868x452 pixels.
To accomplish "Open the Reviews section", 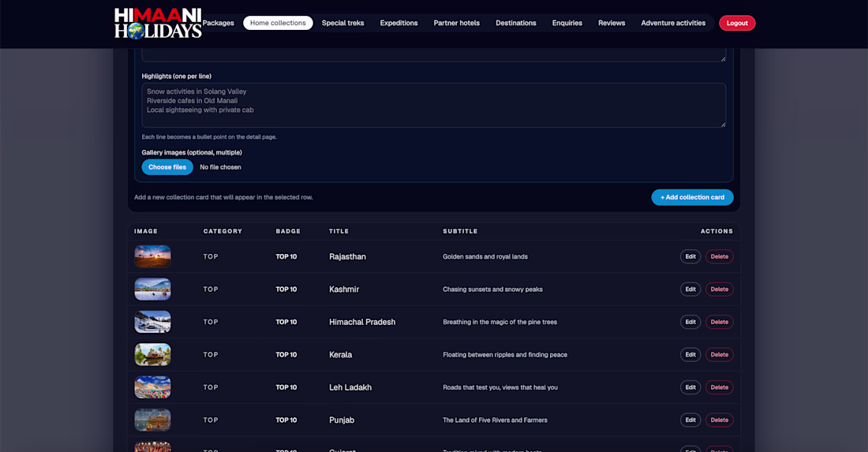I will (611, 23).
